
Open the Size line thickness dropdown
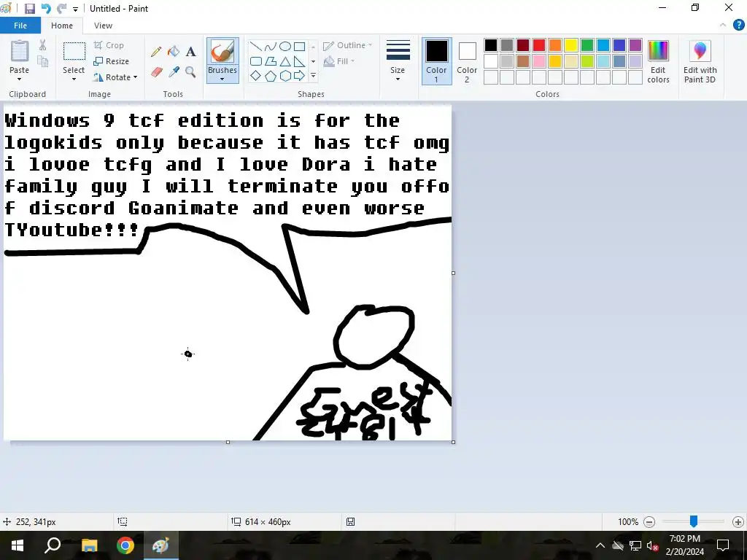pos(398,61)
